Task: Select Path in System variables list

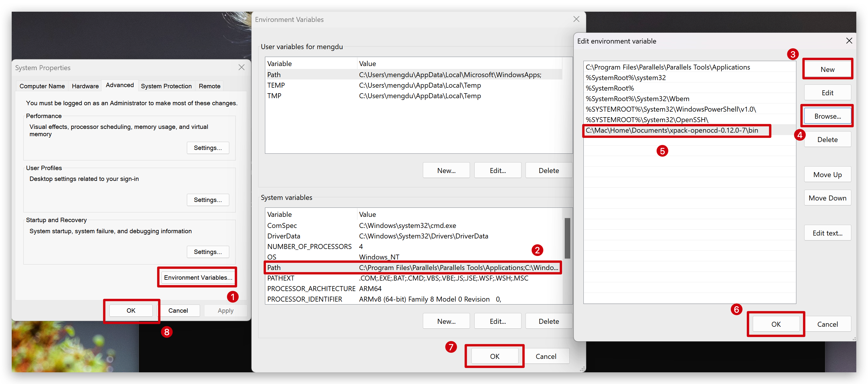Action: (x=413, y=267)
